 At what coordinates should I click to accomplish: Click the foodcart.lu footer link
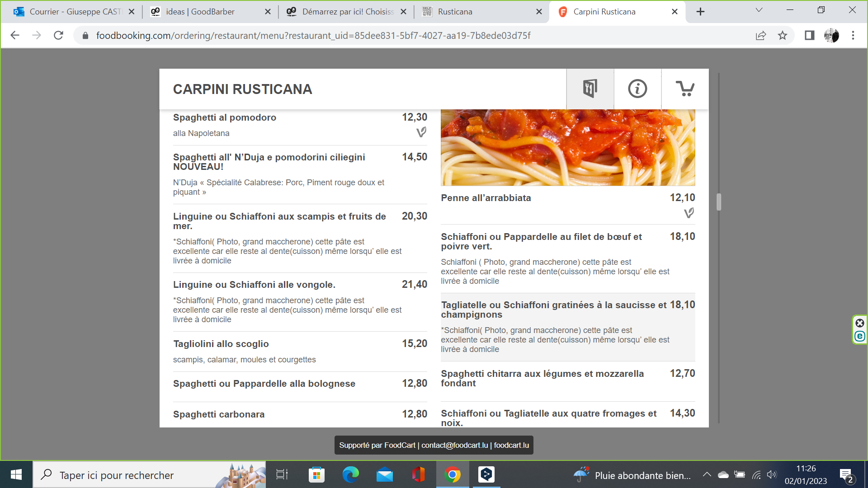pos(511,445)
